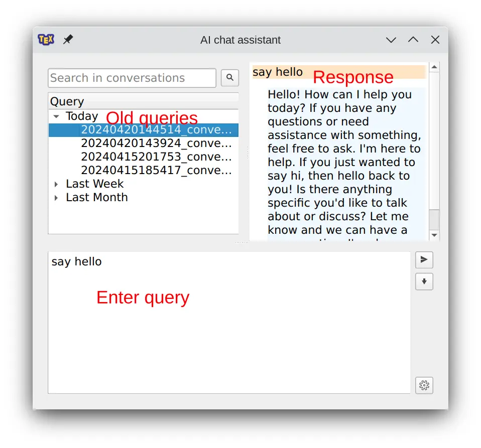
Task: Expand the Last Month group
Action: [56, 198]
